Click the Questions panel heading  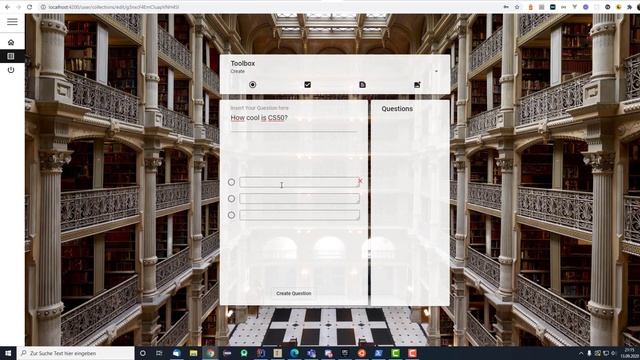[x=397, y=109]
